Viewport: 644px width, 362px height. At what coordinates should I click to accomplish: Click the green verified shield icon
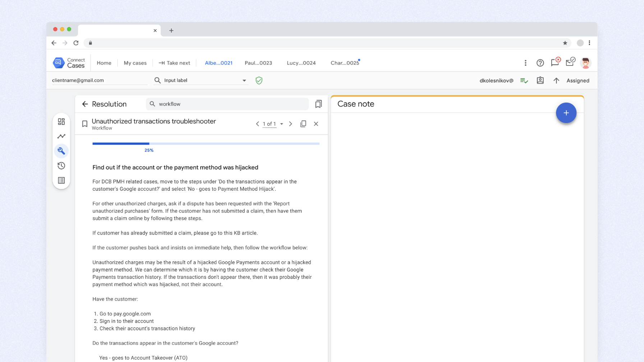pos(259,81)
